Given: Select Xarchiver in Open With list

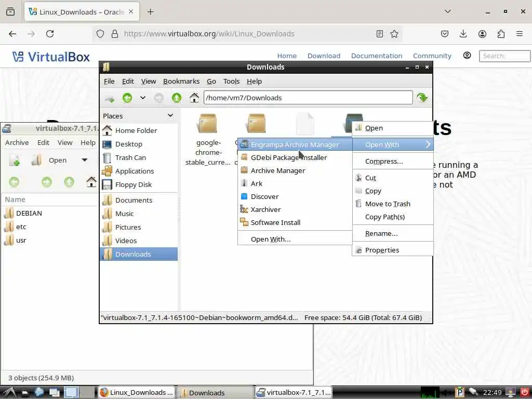Looking at the screenshot, I should (x=295, y=209).
